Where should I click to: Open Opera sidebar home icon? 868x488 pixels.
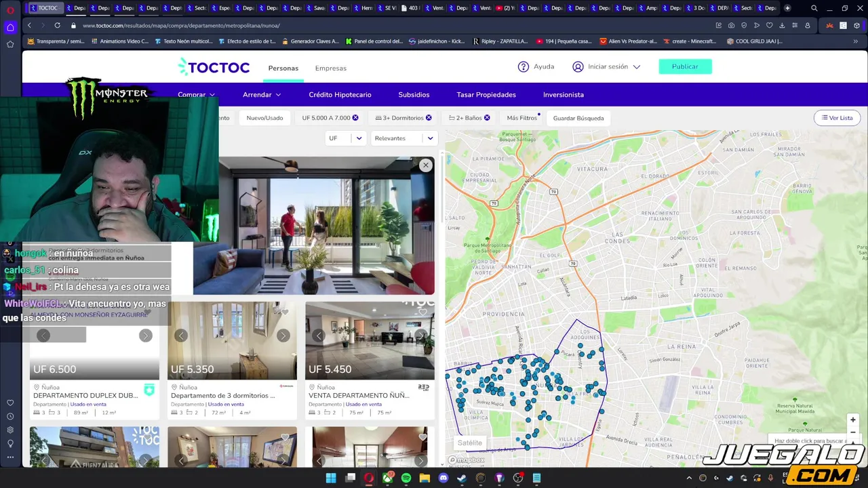pyautogui.click(x=10, y=27)
